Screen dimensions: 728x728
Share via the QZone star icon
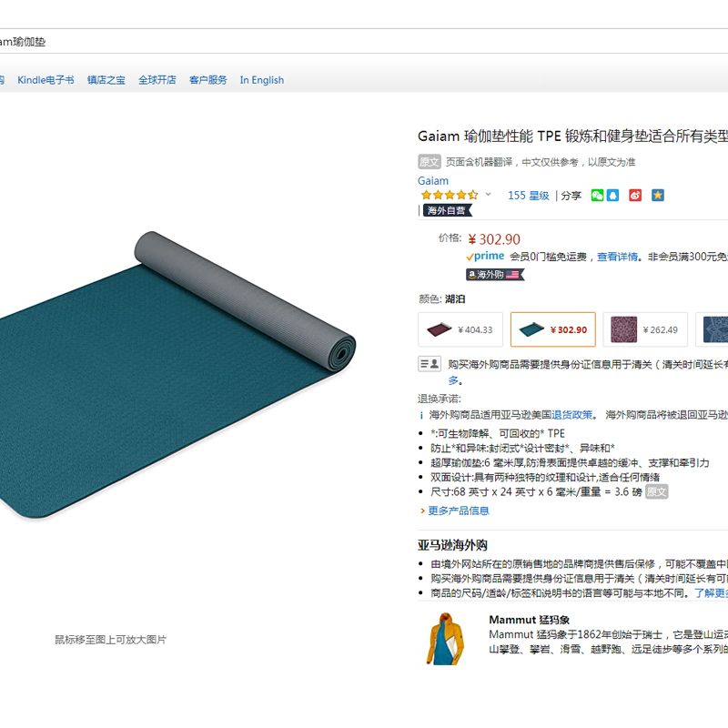(657, 196)
